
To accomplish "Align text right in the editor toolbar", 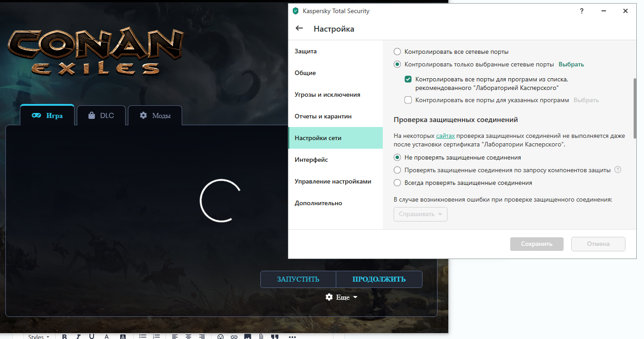I will [202, 337].
